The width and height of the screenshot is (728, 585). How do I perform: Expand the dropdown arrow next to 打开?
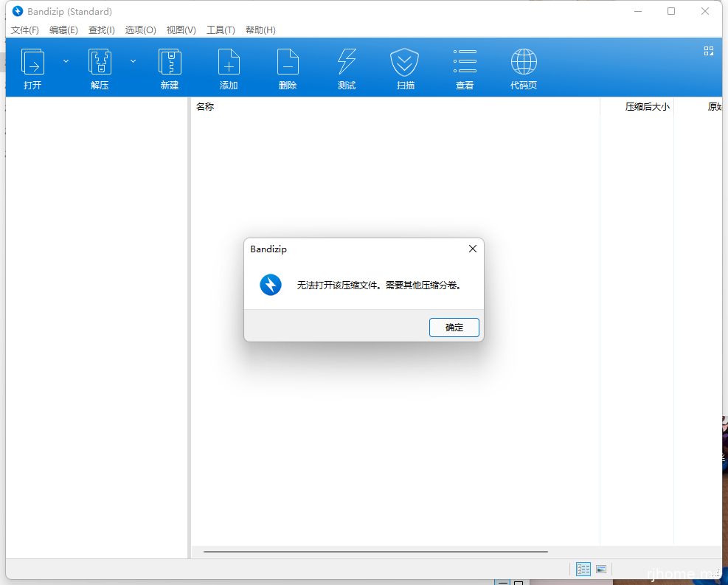pos(66,61)
